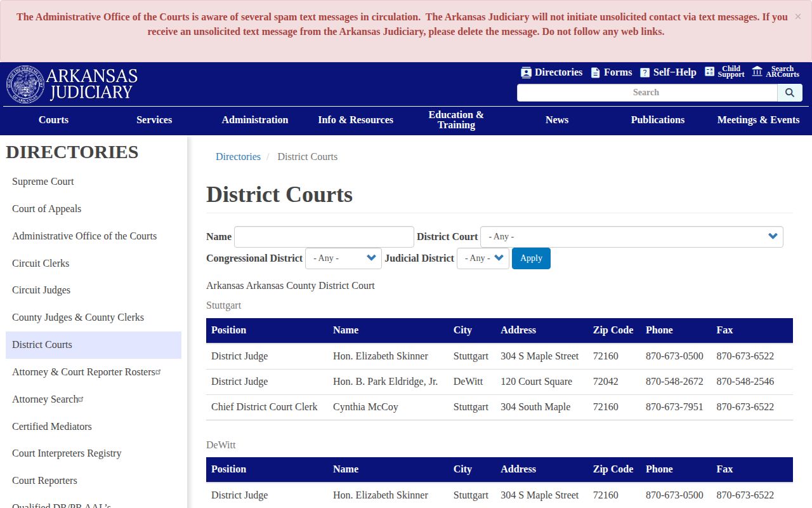Open the Services menu
This screenshot has height=508, width=812.
point(154,120)
